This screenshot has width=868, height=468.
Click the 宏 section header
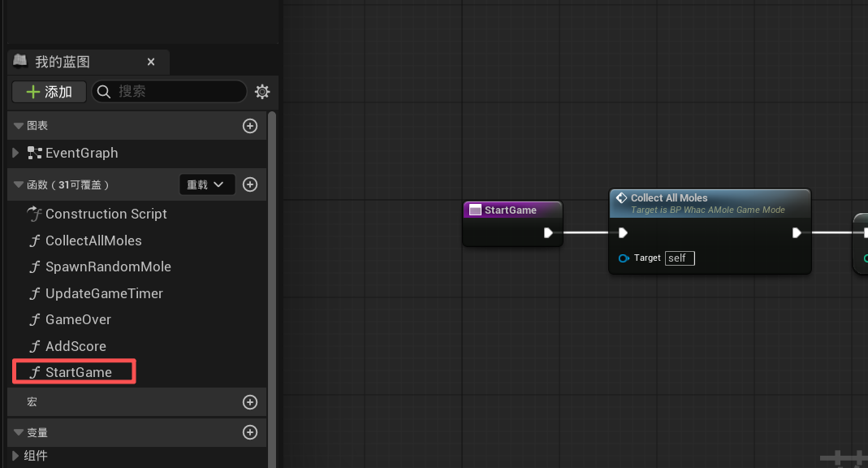coord(136,402)
